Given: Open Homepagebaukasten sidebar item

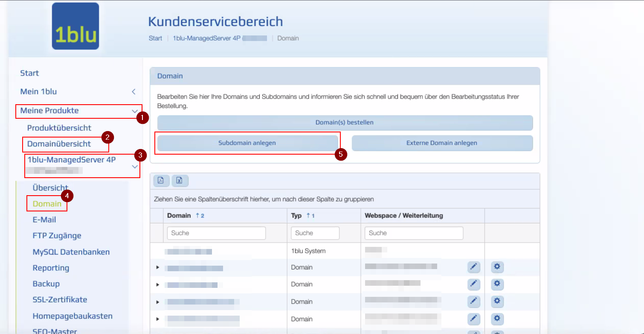Looking at the screenshot, I should point(73,316).
